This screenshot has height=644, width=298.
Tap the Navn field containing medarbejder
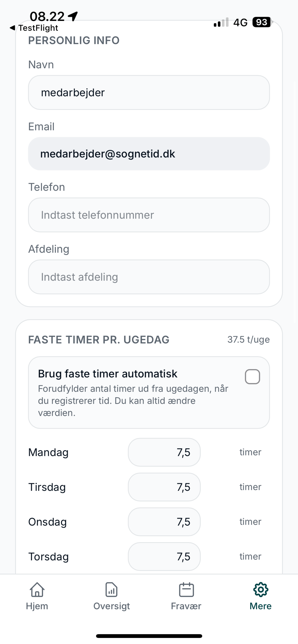[149, 92]
